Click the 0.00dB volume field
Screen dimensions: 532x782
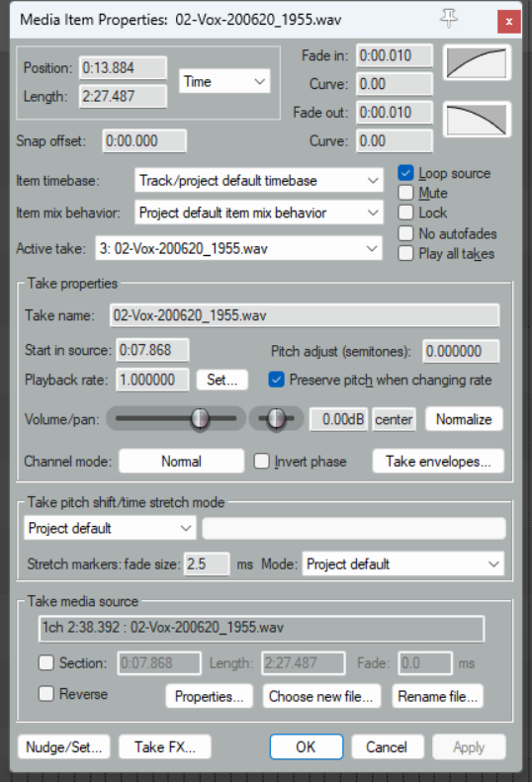339,419
